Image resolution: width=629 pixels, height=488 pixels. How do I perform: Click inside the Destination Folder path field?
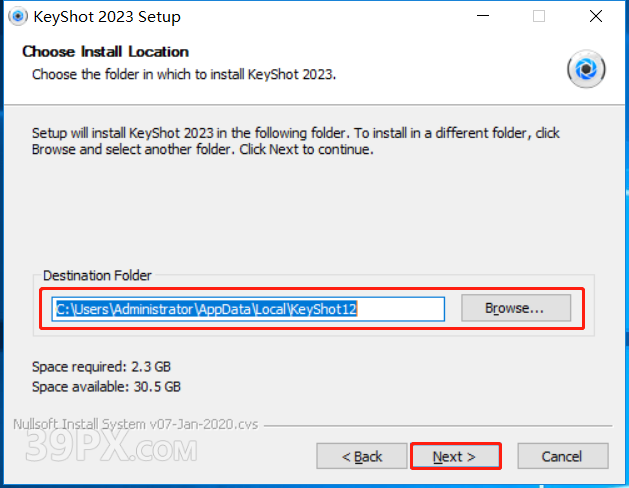click(x=248, y=309)
